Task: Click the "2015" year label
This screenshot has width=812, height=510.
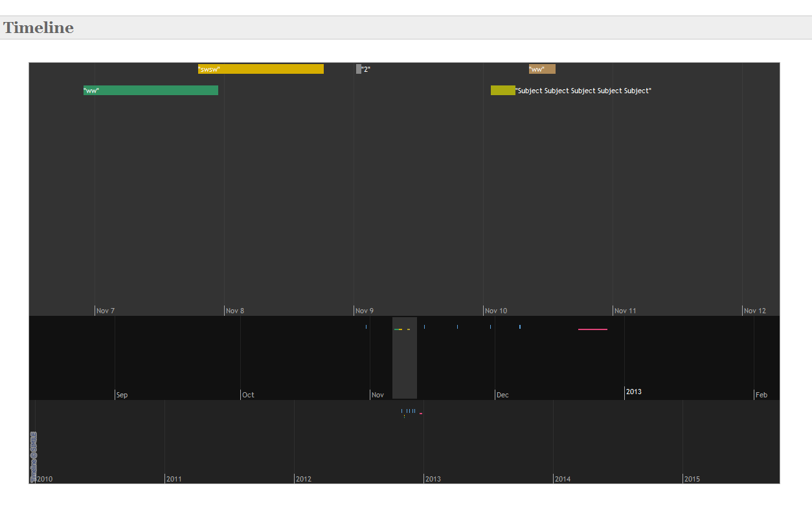Action: tap(692, 480)
